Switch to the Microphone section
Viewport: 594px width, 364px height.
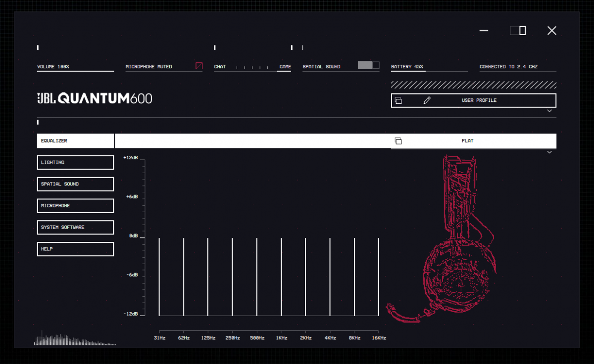coord(75,206)
